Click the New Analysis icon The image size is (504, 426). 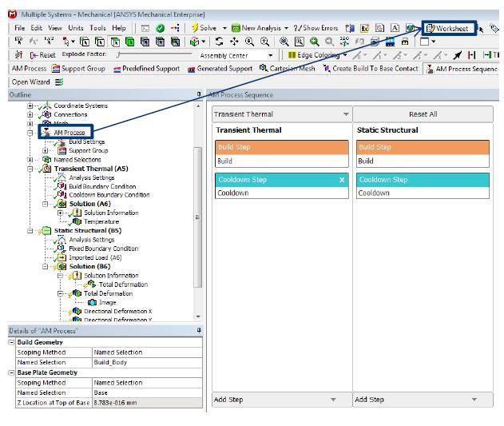[236, 28]
